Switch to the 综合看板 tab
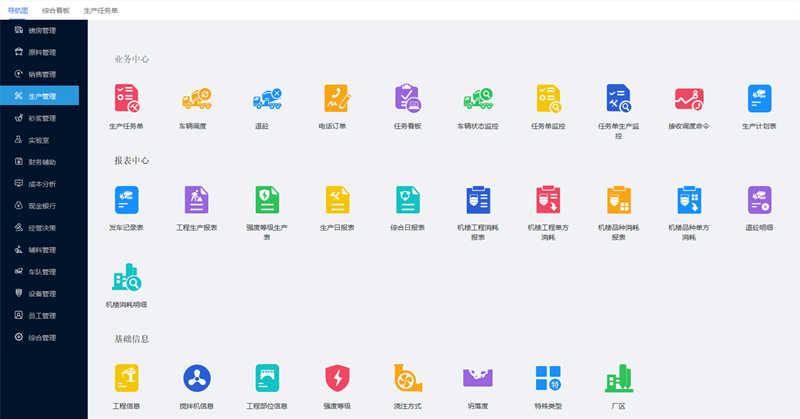800x419 pixels. [56, 9]
